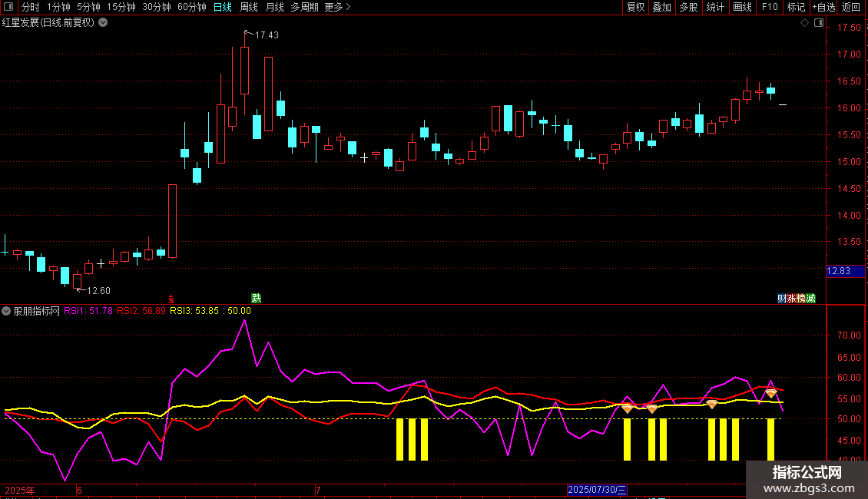Screen dimensions: 868x499
Task: Select the 60分钟 period
Action: 191,7
